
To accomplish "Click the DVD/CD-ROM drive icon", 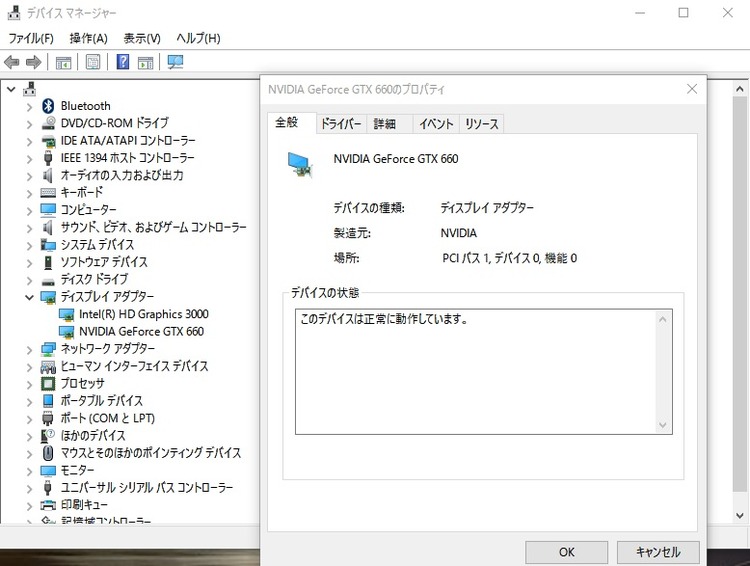I will coord(48,123).
